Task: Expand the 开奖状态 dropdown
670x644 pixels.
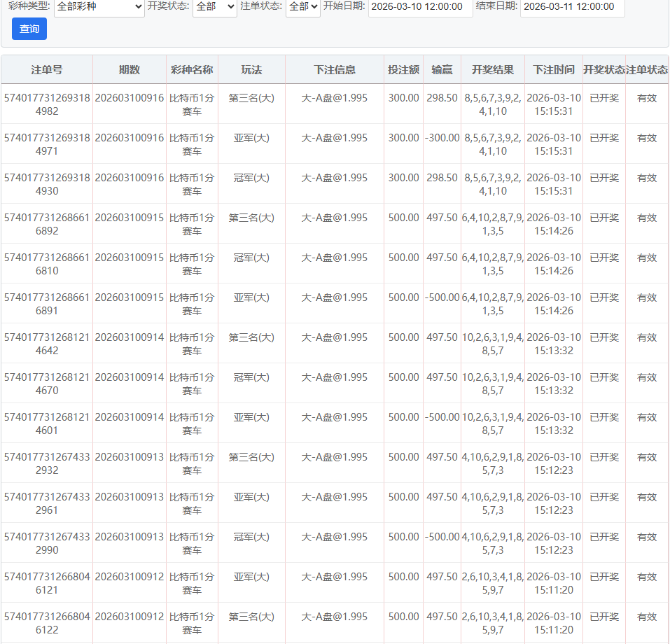Action: 214,7
